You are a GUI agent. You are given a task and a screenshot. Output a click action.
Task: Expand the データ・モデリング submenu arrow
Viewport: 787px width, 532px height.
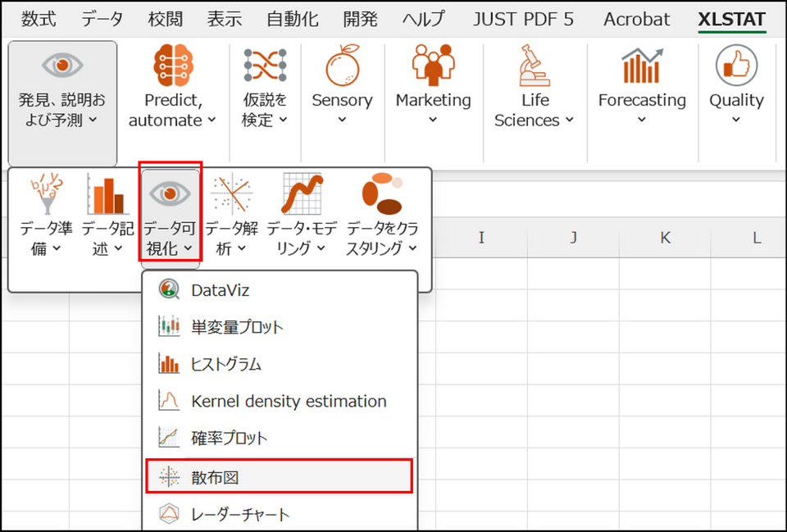[321, 248]
